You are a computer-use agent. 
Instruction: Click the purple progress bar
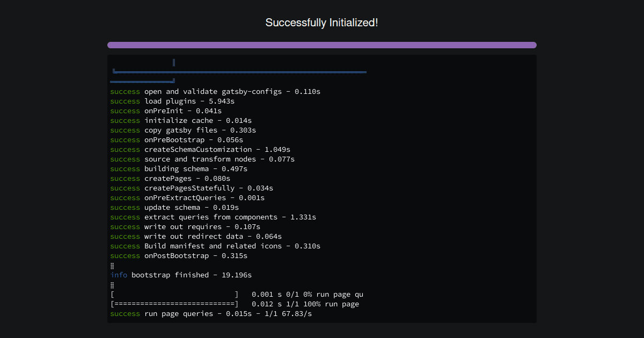(x=321, y=45)
